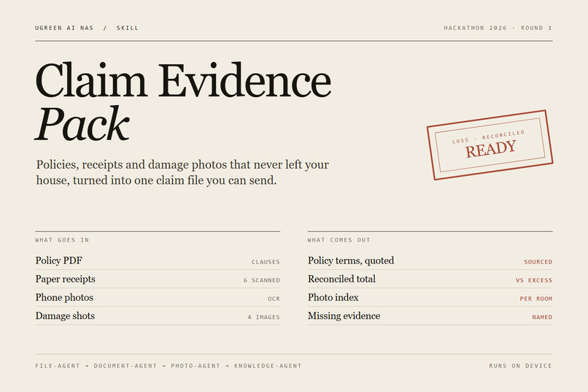
Task: Click 'LOSS · RECONCILED' text in the stamp
Action: click(488, 137)
